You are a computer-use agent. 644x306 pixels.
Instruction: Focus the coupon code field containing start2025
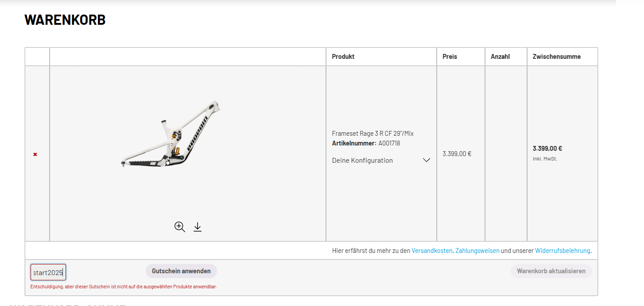(x=48, y=272)
